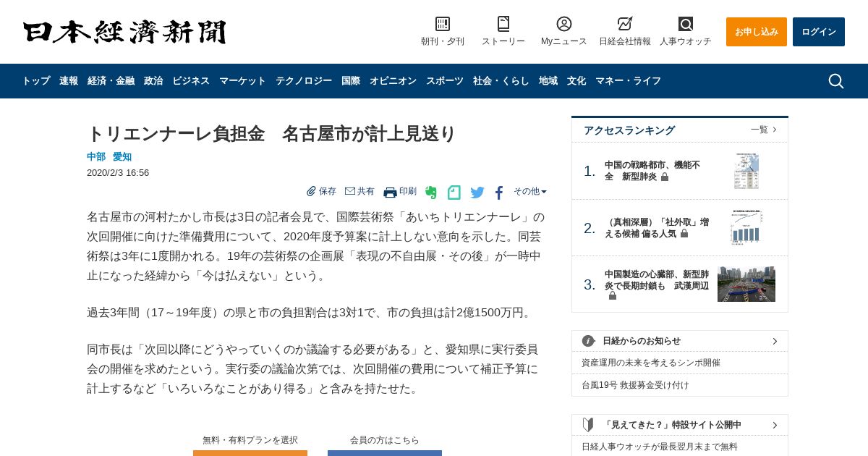
Task: Go to トップ menu item
Action: (36, 81)
